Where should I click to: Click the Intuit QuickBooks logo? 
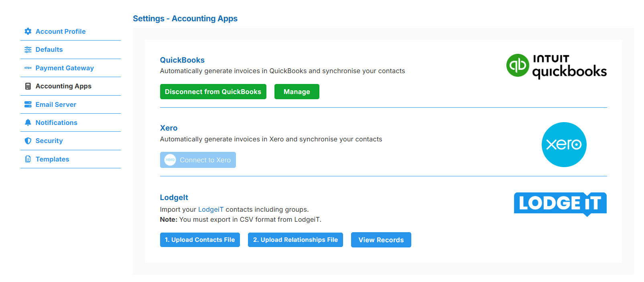pos(556,66)
